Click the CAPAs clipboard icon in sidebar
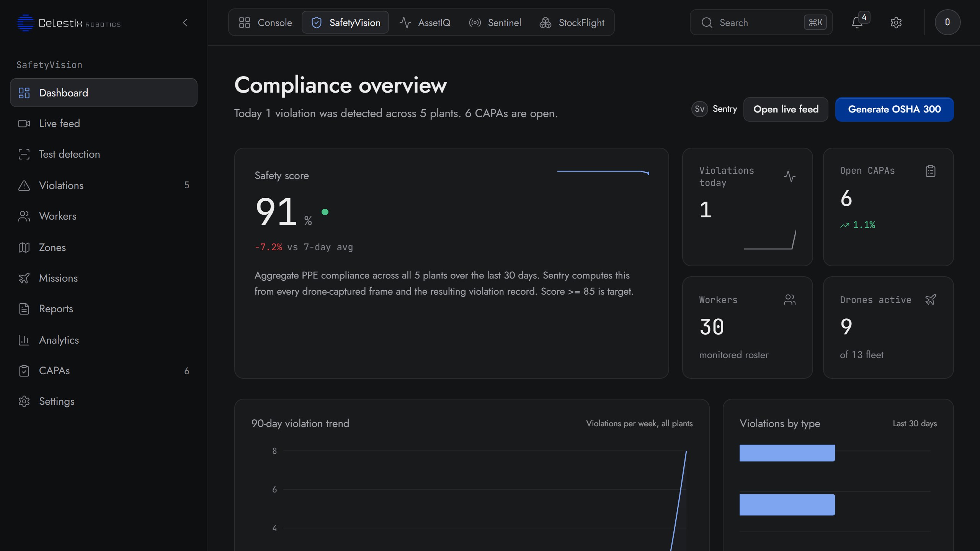This screenshot has height=551, width=980. 24,371
